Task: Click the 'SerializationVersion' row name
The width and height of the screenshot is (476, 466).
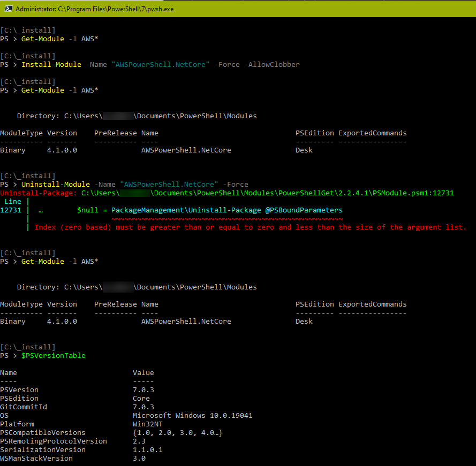Action: 43,449
